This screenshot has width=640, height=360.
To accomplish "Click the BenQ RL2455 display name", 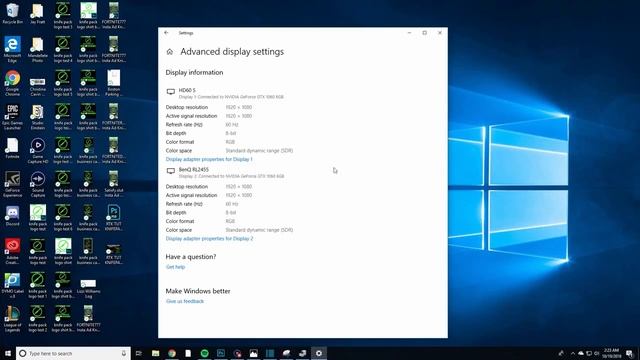I will [193, 169].
